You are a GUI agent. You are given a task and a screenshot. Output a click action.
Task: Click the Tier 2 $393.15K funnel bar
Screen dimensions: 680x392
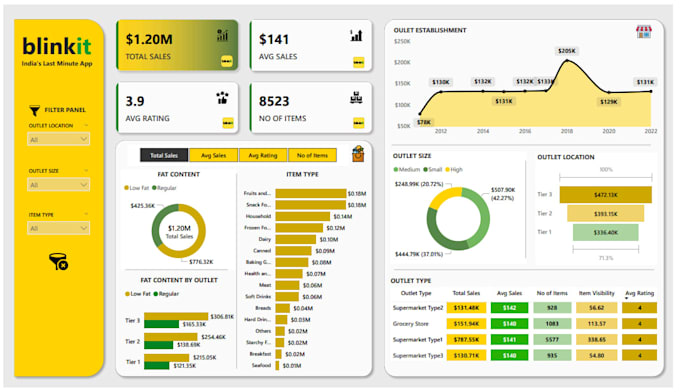(605, 213)
